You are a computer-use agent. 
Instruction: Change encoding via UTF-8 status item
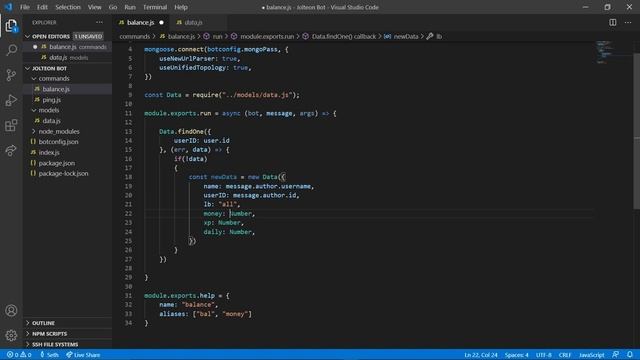point(544,355)
